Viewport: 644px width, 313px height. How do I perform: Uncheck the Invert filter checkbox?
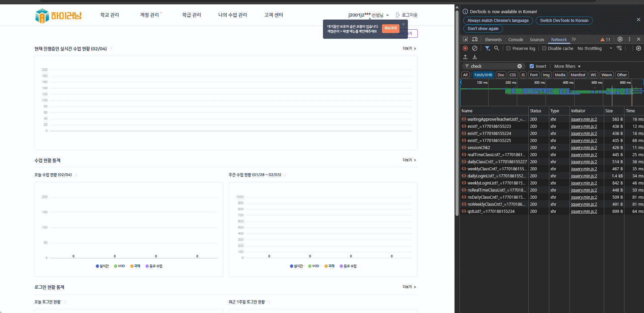tap(532, 66)
